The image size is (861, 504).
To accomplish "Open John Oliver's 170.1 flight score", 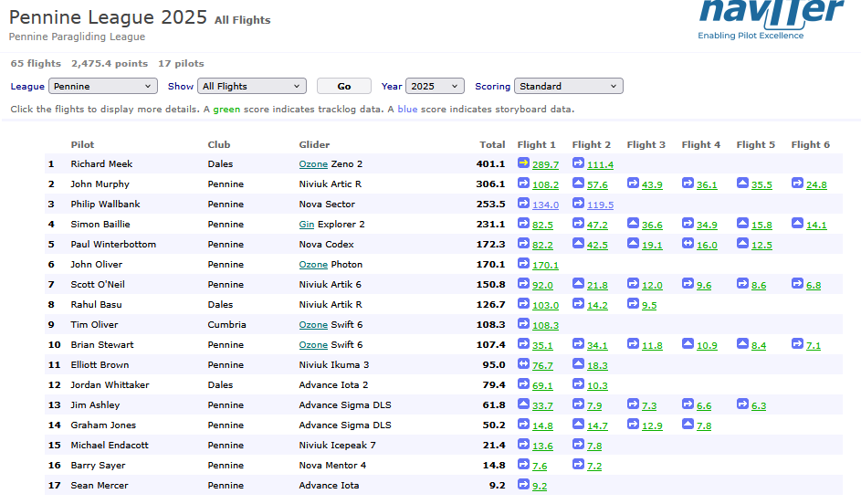I will pos(545,265).
